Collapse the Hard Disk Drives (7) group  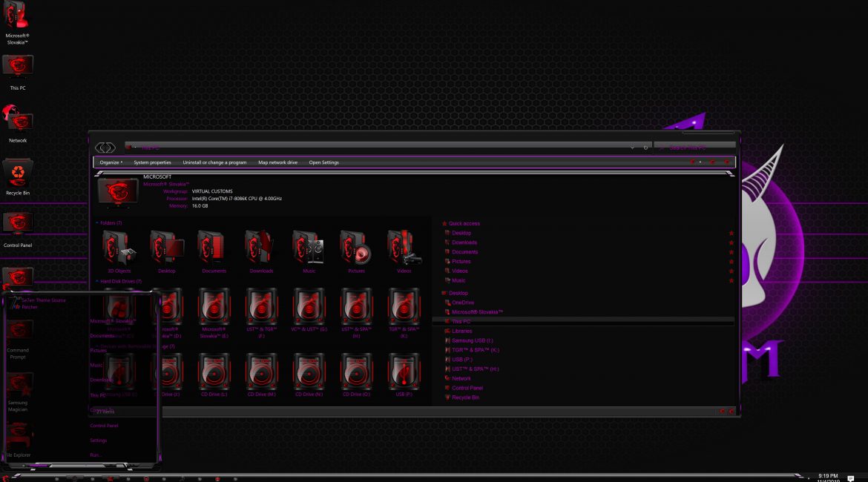pyautogui.click(x=97, y=281)
